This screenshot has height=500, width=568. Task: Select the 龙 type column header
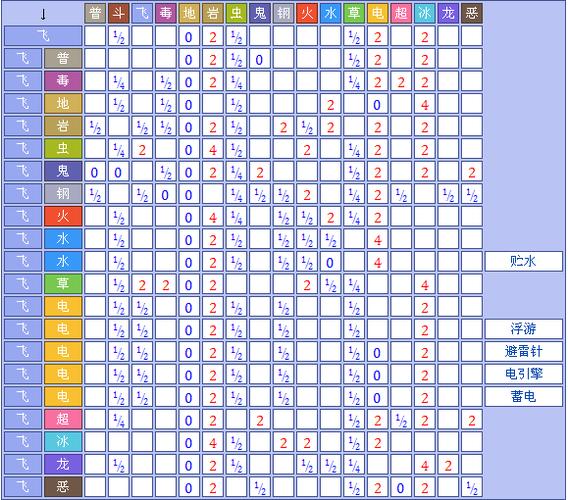[x=448, y=13]
